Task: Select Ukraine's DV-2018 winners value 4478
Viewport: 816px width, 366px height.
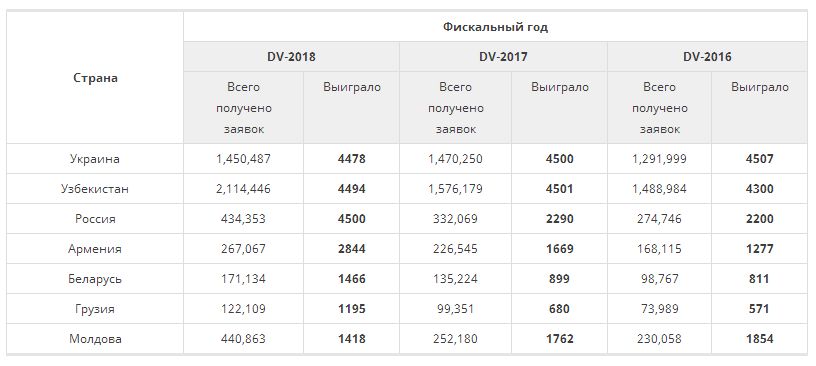Action: [351, 159]
